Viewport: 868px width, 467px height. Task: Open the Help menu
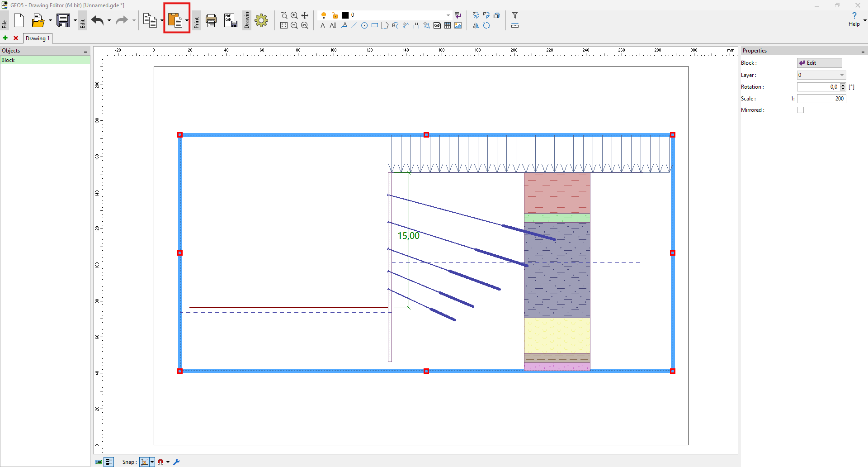(854, 19)
